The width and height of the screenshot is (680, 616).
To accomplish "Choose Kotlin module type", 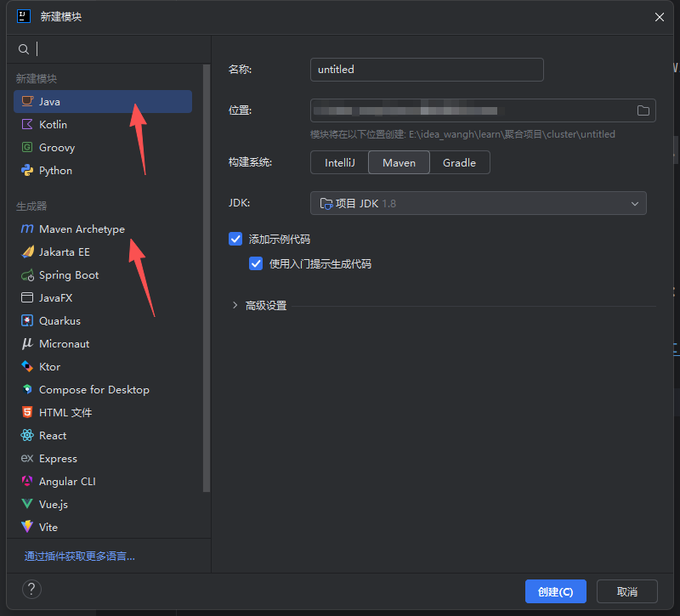I will [103, 124].
